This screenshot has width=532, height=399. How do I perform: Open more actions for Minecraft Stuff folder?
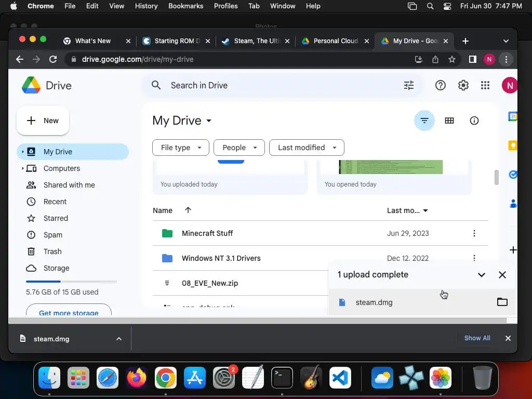(474, 233)
